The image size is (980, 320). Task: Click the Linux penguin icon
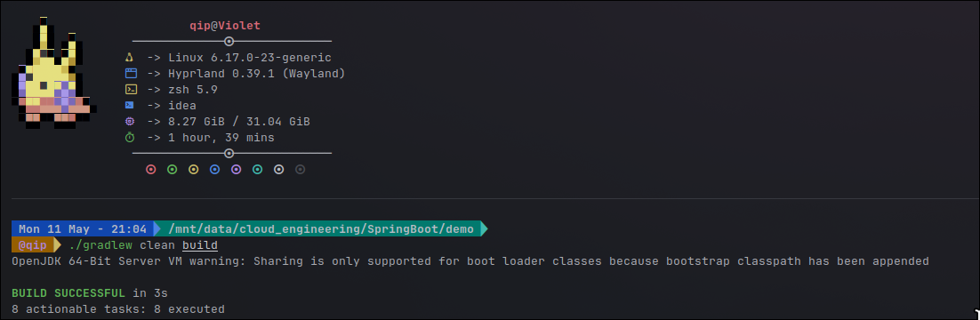coord(130,58)
